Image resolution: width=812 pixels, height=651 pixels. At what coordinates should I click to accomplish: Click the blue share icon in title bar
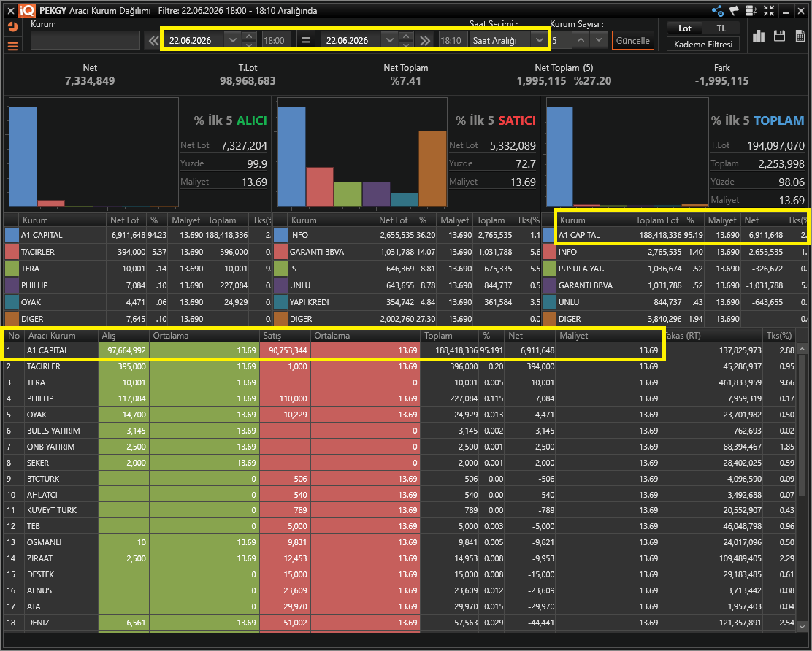click(x=718, y=11)
